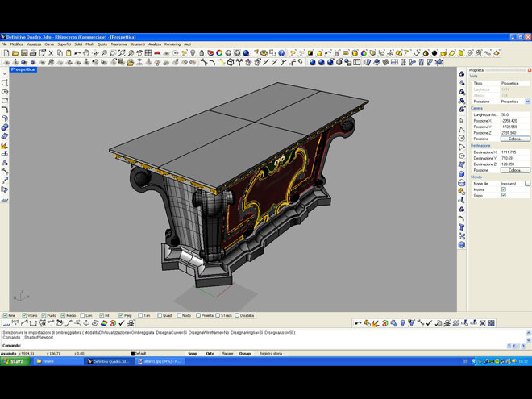Click the skull and crossbones icon left bottom toolbar
This screenshot has width=532, height=399.
pos(131,323)
